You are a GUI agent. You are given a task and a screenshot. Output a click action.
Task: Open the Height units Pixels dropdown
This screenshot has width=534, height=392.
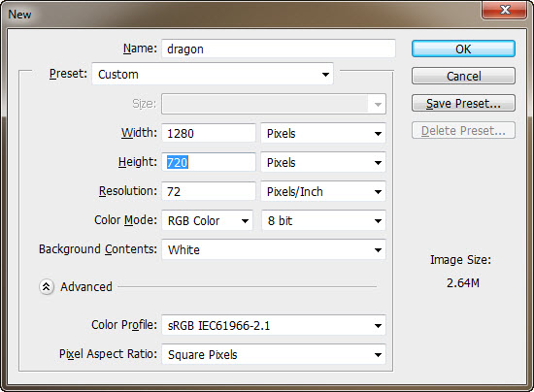pos(323,162)
